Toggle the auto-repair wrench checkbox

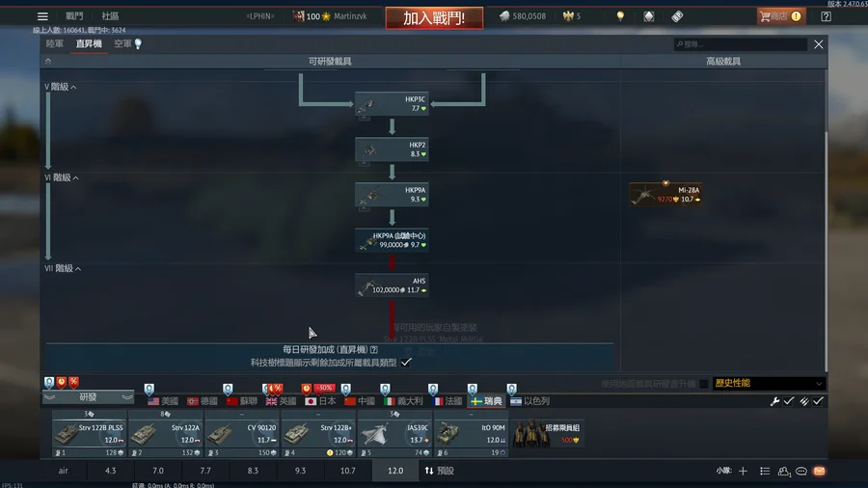[788, 401]
